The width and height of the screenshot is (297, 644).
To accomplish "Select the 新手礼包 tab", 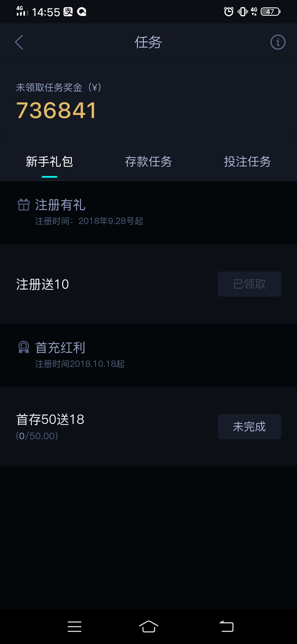I will click(x=50, y=162).
